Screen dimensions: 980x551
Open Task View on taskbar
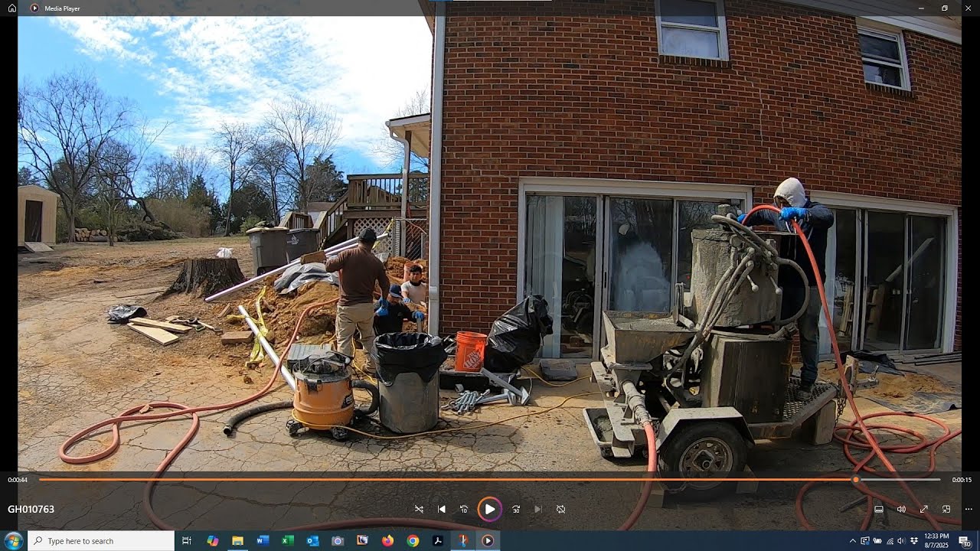tap(186, 541)
